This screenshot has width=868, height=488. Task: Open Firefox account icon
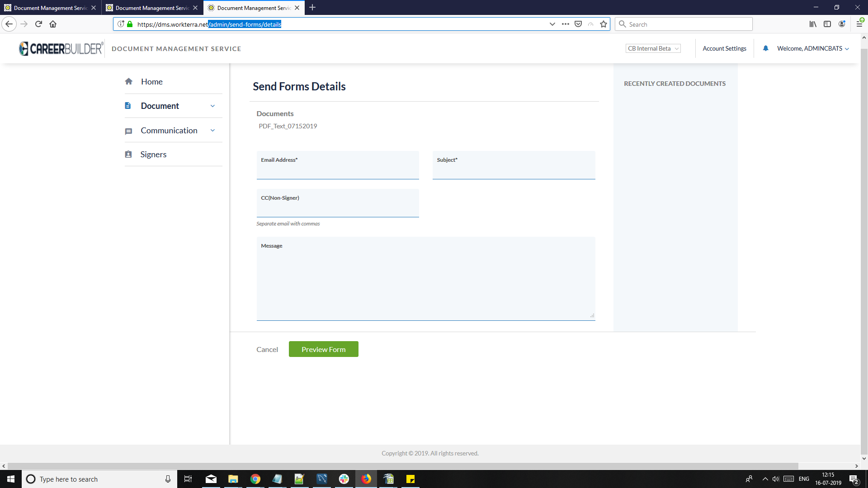coord(842,24)
